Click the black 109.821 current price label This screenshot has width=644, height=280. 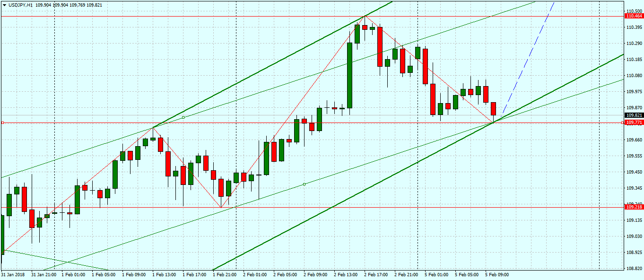(634, 115)
